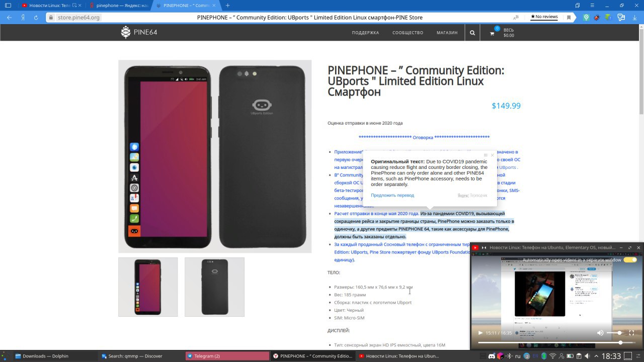Screen dimensions: 644x362
Task: Open the No reviews site rating
Action: point(544,17)
